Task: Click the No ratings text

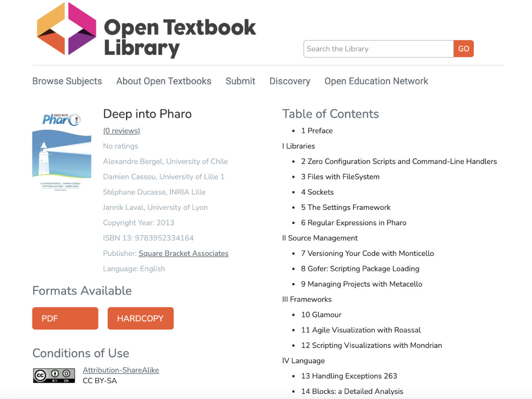Action: tap(121, 146)
